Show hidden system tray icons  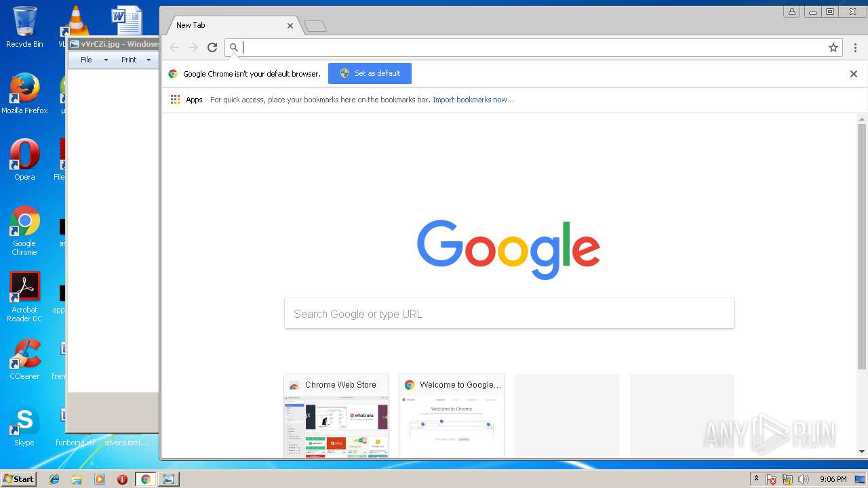point(756,479)
